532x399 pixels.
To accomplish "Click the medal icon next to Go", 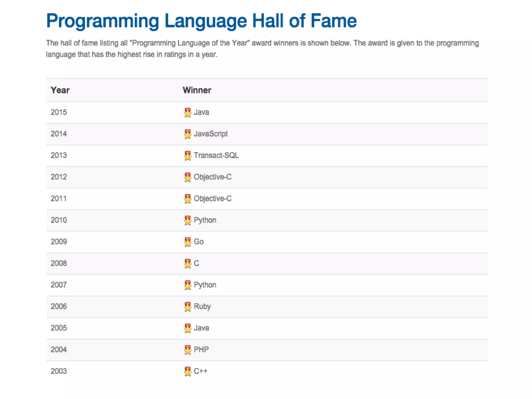I will pyautogui.click(x=187, y=242).
